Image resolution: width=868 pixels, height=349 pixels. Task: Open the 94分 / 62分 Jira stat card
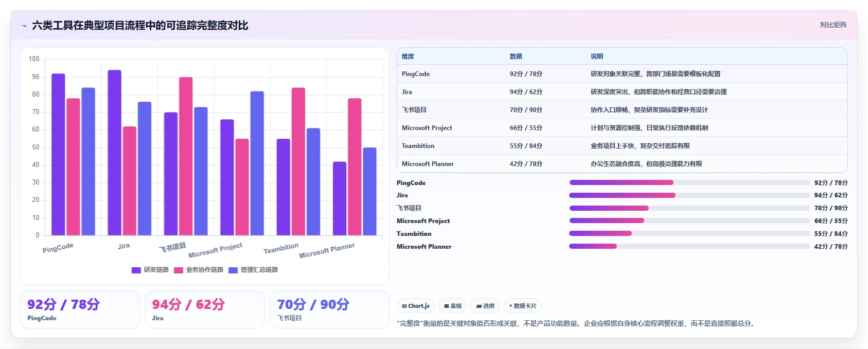pos(205,309)
